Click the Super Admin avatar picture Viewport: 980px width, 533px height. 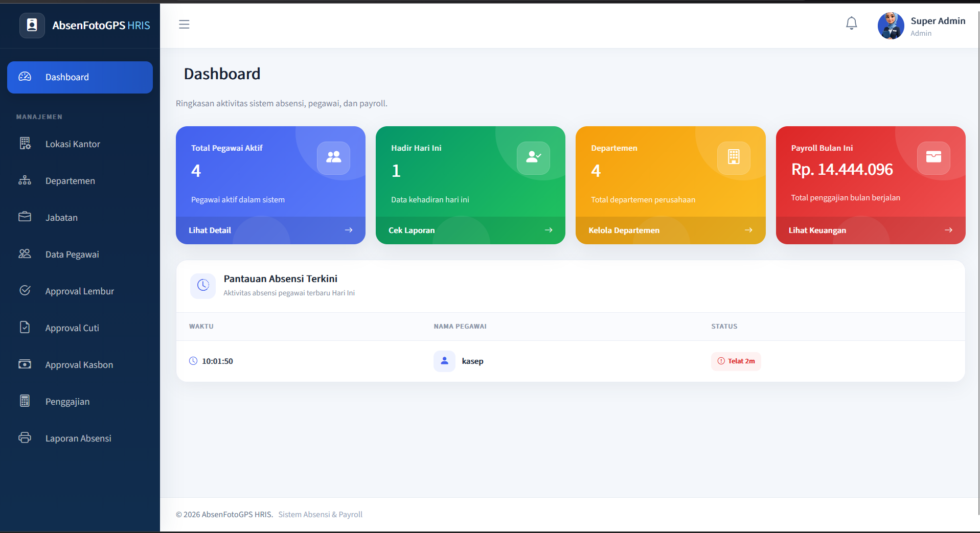click(x=891, y=26)
